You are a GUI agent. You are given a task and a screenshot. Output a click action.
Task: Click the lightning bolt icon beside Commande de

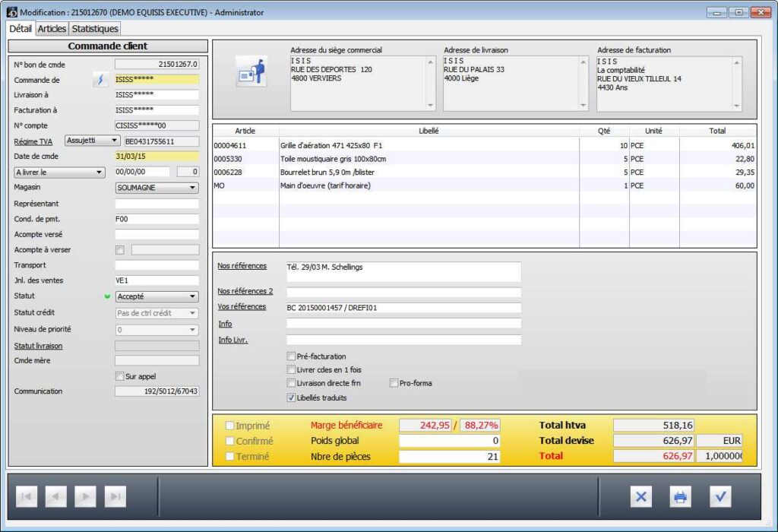tap(101, 79)
